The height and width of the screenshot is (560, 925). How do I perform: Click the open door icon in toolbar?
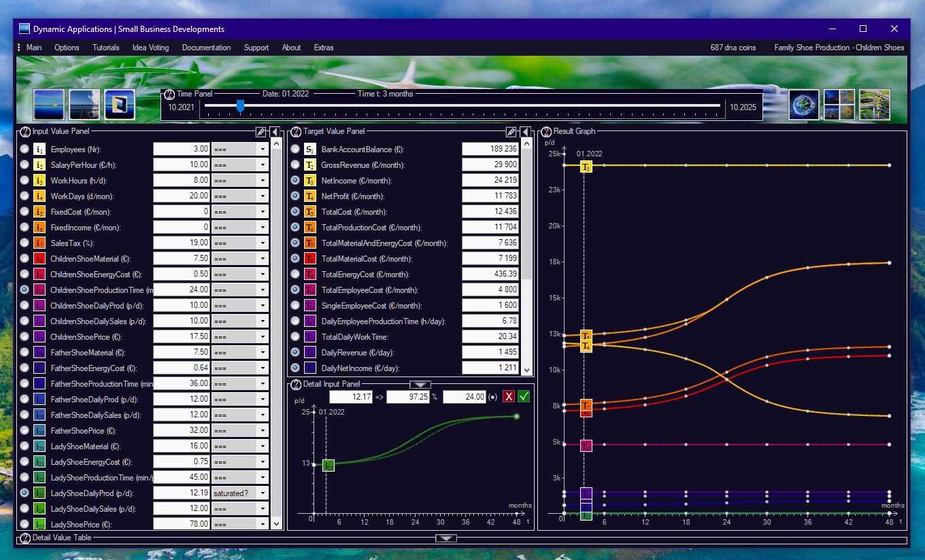(120, 105)
